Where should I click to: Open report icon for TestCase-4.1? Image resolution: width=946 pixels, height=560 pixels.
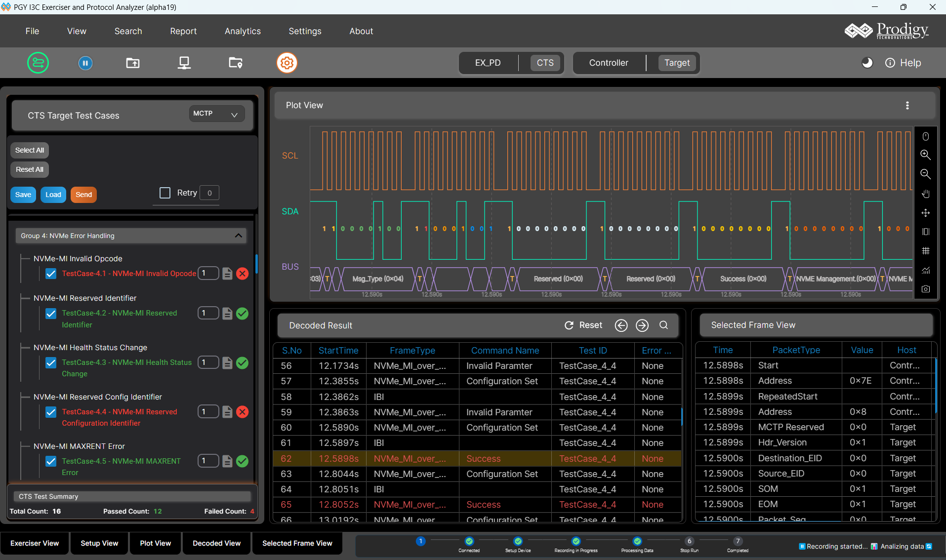[227, 274]
